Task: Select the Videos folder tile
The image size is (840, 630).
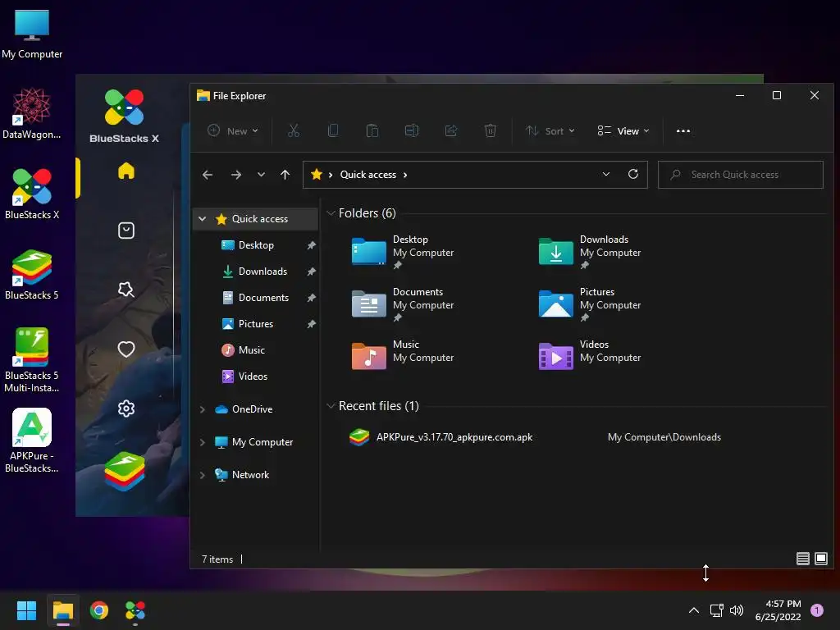Action: click(x=591, y=356)
